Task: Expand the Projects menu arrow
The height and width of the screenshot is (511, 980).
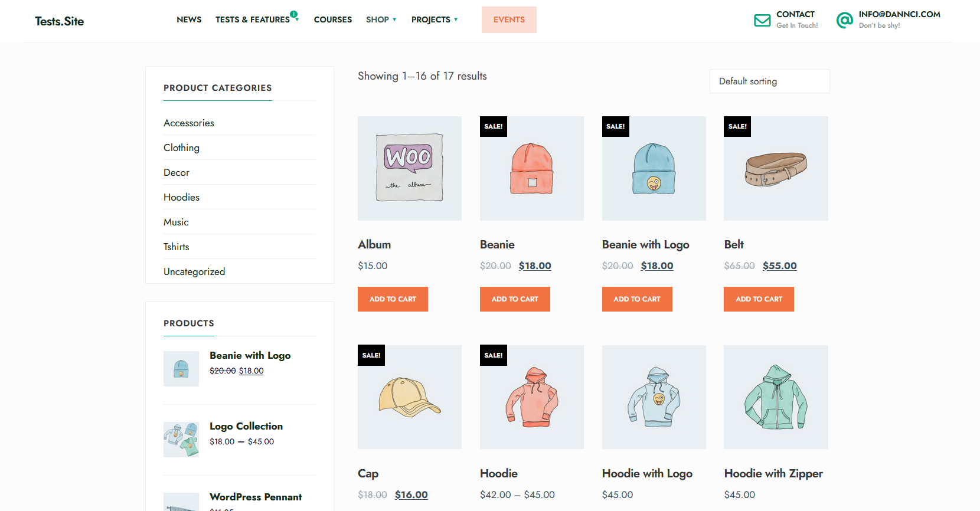Action: pyautogui.click(x=456, y=20)
